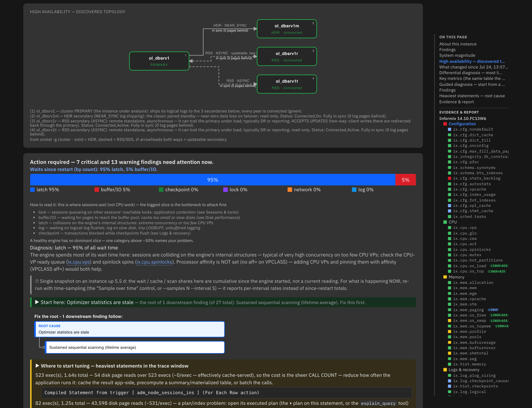This screenshot has width=532, height=408.
Task: Click the 95% latch bar segment
Action: pyautogui.click(x=213, y=180)
